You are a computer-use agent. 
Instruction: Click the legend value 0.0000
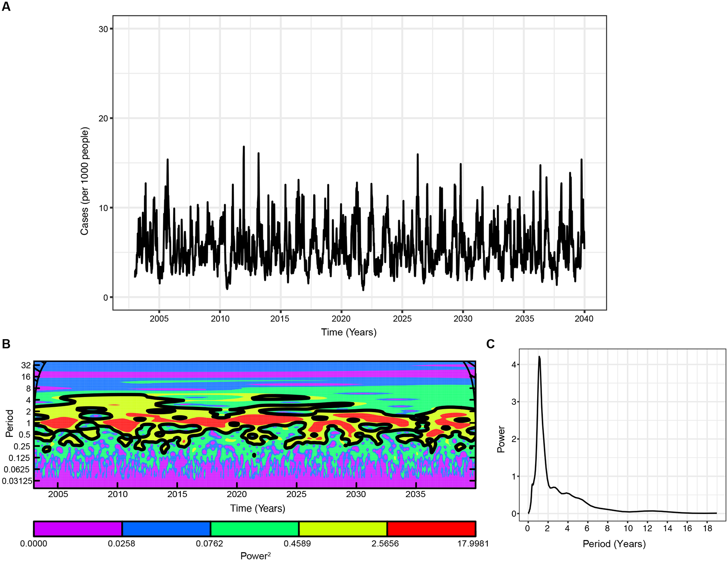tap(34, 544)
